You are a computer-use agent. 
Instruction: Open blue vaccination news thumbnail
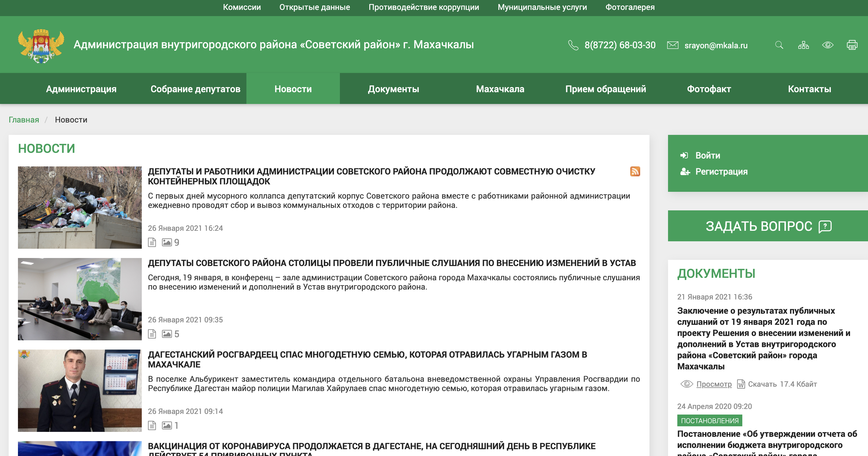(80, 449)
